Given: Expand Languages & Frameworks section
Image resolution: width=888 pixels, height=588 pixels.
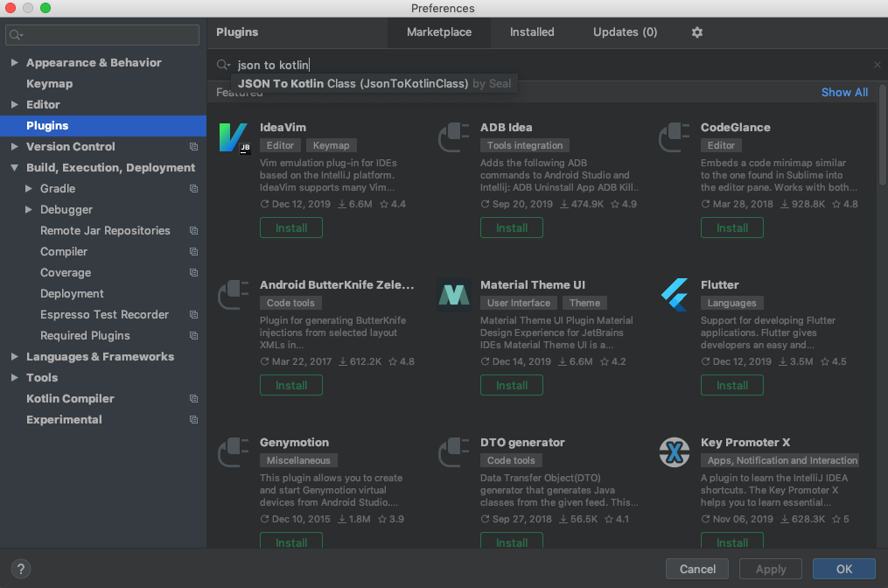Looking at the screenshot, I should [15, 356].
